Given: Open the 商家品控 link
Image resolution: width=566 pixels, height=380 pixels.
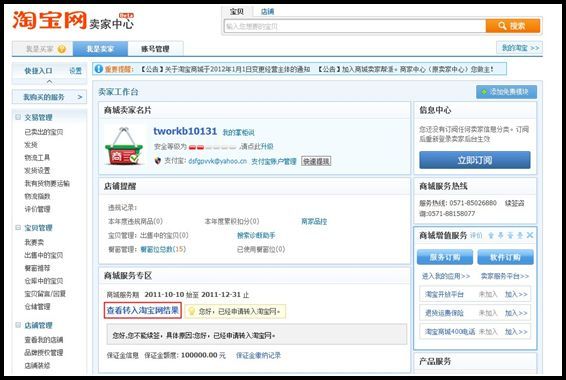Looking at the screenshot, I should point(314,221).
